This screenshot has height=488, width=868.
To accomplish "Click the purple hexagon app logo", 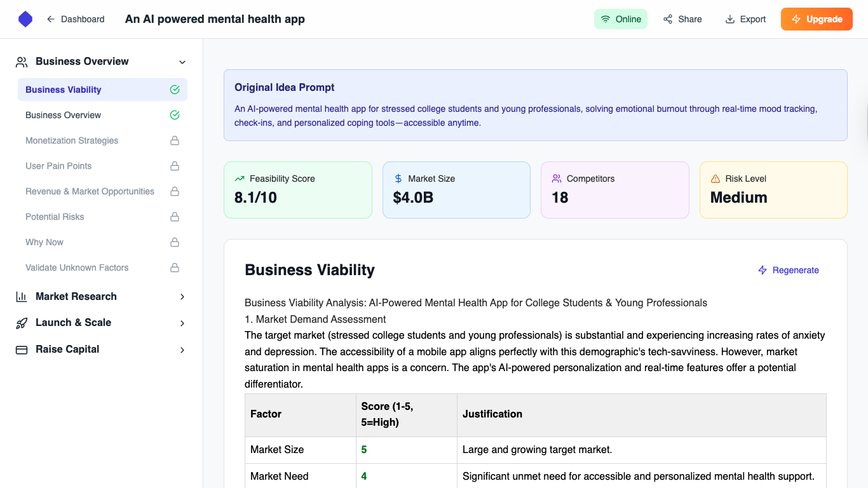I will 25,19.
